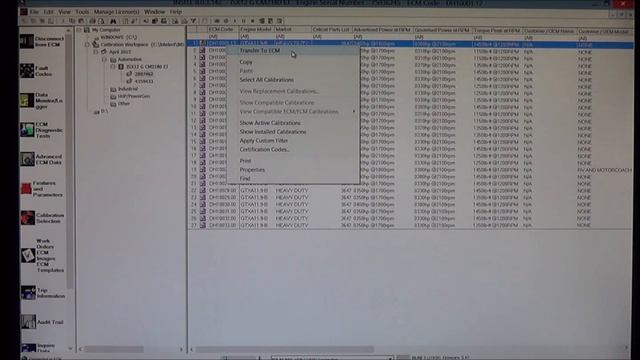Click the calibration icon in row 27
640x360 pixels.
click(x=202, y=225)
